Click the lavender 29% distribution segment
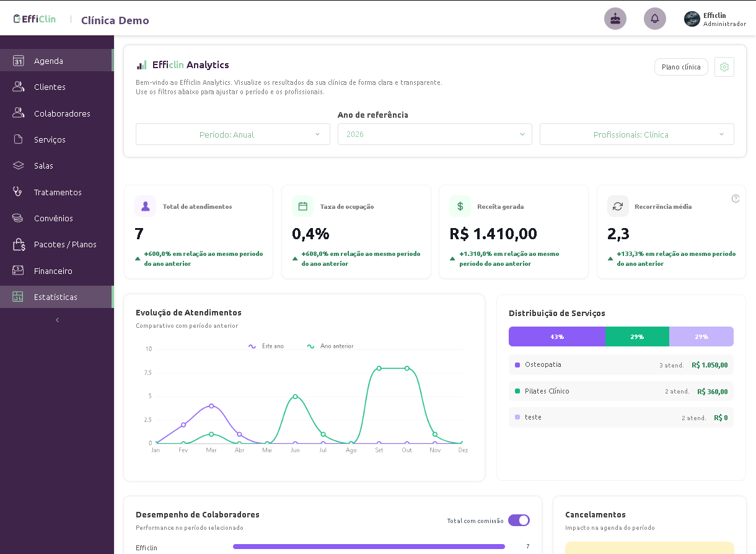The image size is (756, 554). click(701, 336)
